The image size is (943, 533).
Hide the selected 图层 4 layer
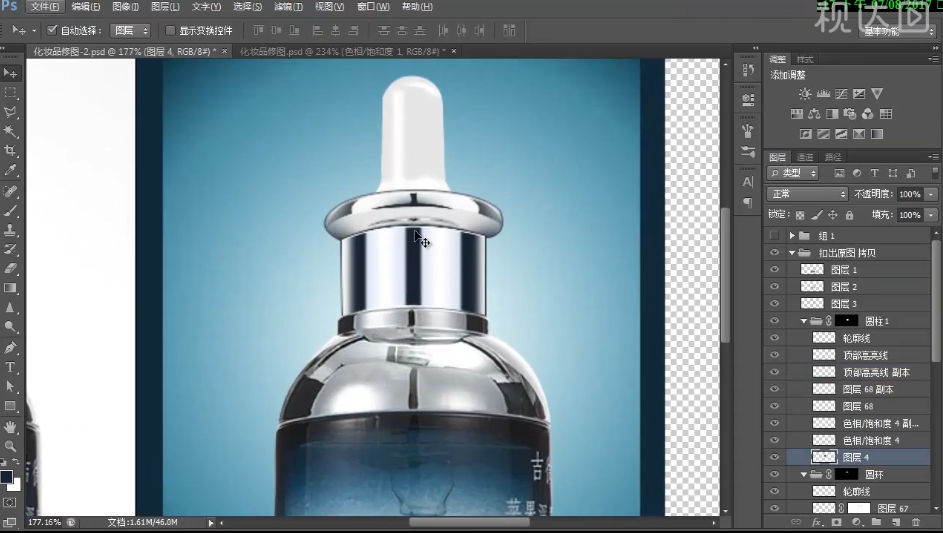[775, 457]
